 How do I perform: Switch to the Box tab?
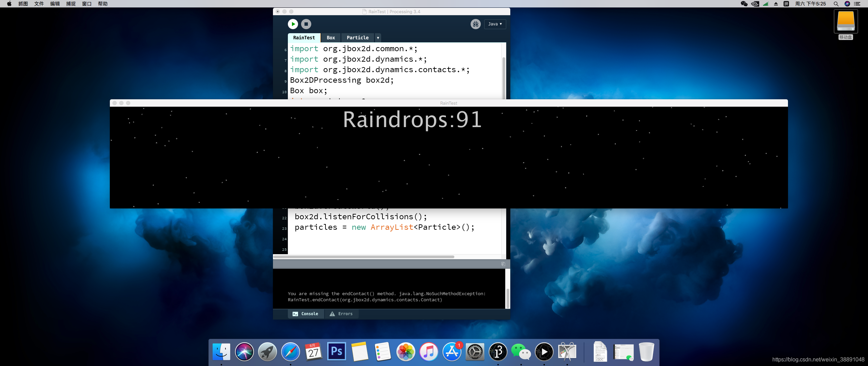pyautogui.click(x=331, y=38)
